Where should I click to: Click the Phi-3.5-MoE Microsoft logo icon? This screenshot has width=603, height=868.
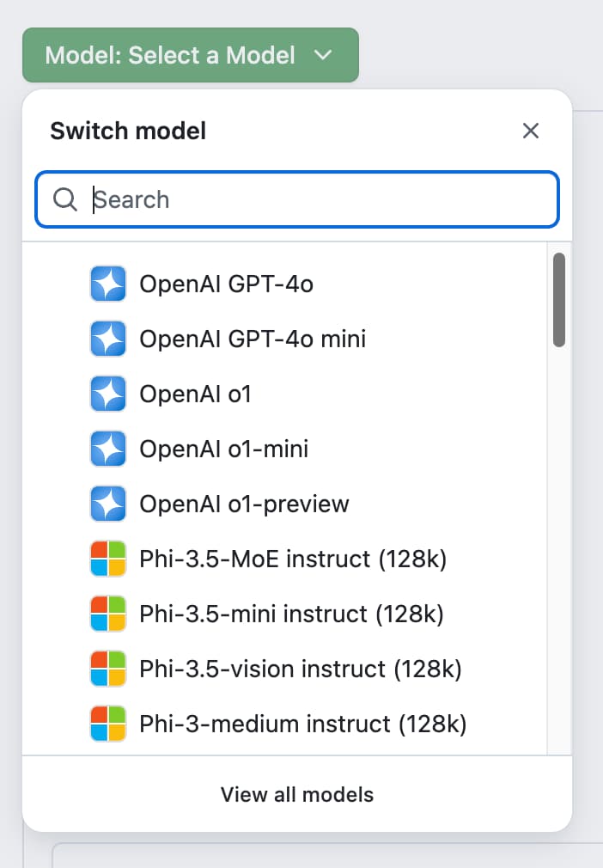(108, 559)
